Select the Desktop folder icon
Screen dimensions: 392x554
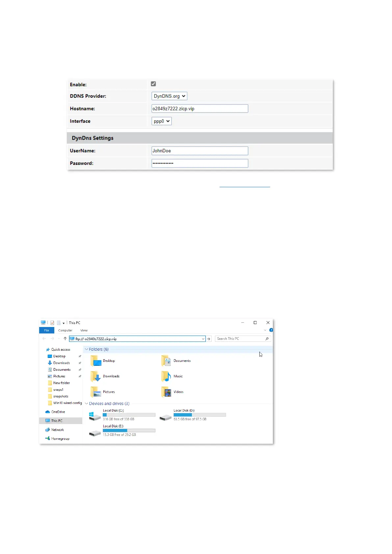point(96,361)
